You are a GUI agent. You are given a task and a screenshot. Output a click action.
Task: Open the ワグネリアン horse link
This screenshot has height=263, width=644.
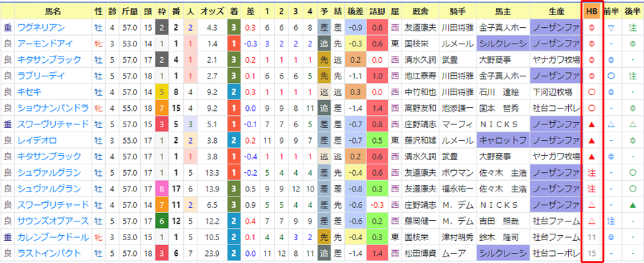41,27
